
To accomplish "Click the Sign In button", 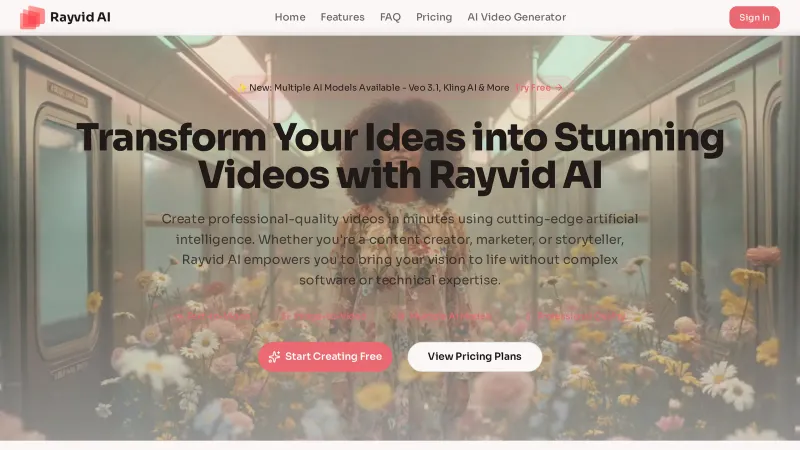I will (x=754, y=17).
